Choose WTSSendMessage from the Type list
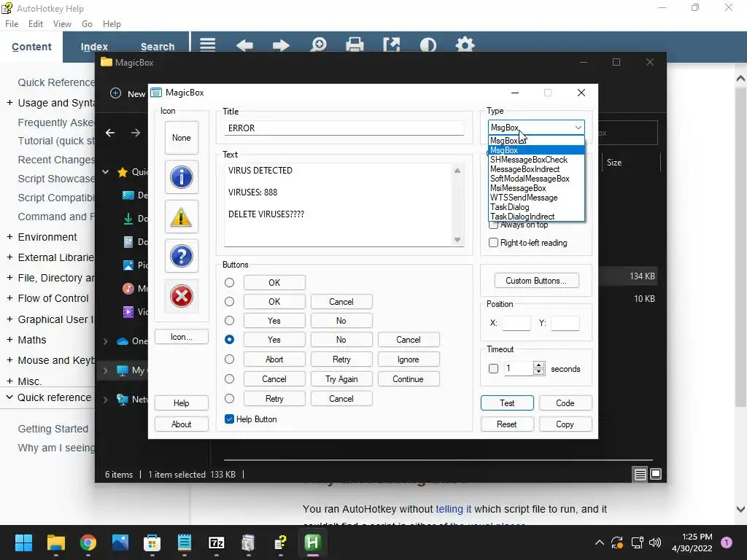This screenshot has height=560, width=747. [536, 198]
